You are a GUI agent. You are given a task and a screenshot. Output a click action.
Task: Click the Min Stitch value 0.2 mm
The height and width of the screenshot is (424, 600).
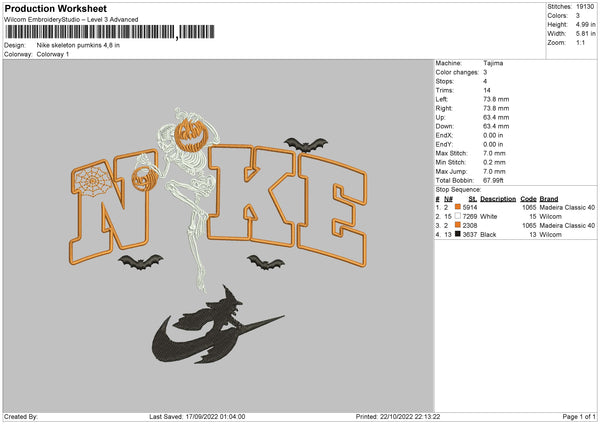click(x=494, y=162)
